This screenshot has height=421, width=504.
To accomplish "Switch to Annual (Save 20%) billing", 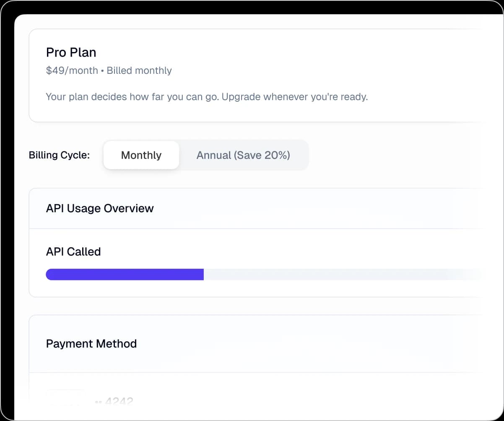I will tap(243, 155).
